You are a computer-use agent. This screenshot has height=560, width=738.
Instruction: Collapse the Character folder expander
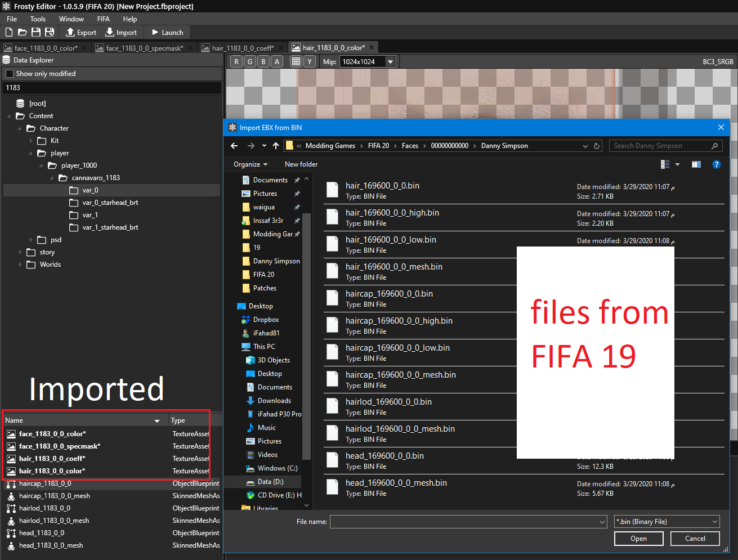pyautogui.click(x=20, y=128)
